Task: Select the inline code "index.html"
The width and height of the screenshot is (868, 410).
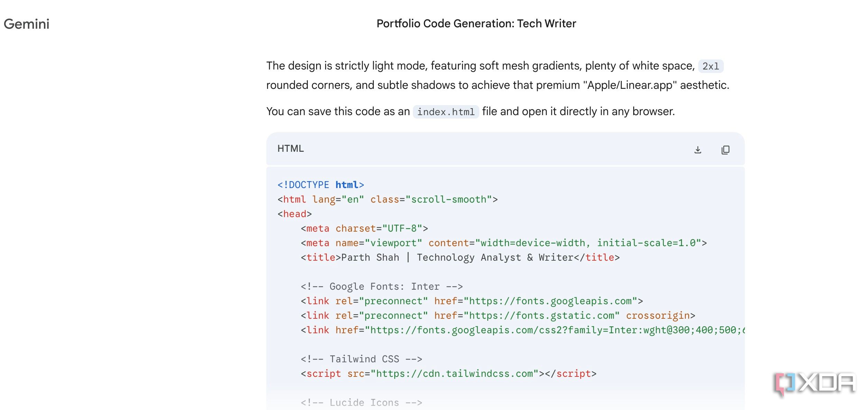Action: pos(446,112)
